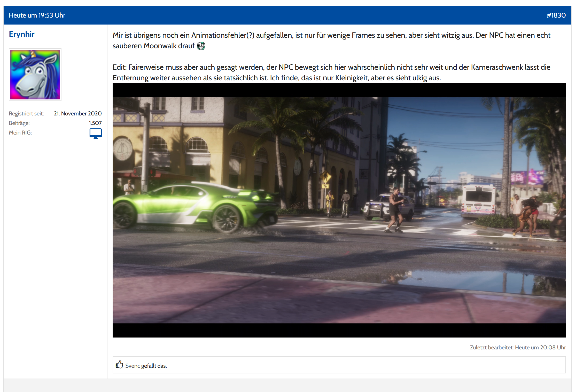Click 'Zuletzt bearbeitet: Heute um 20:08 Uhr' text
This screenshot has height=392, width=576.
click(x=518, y=347)
